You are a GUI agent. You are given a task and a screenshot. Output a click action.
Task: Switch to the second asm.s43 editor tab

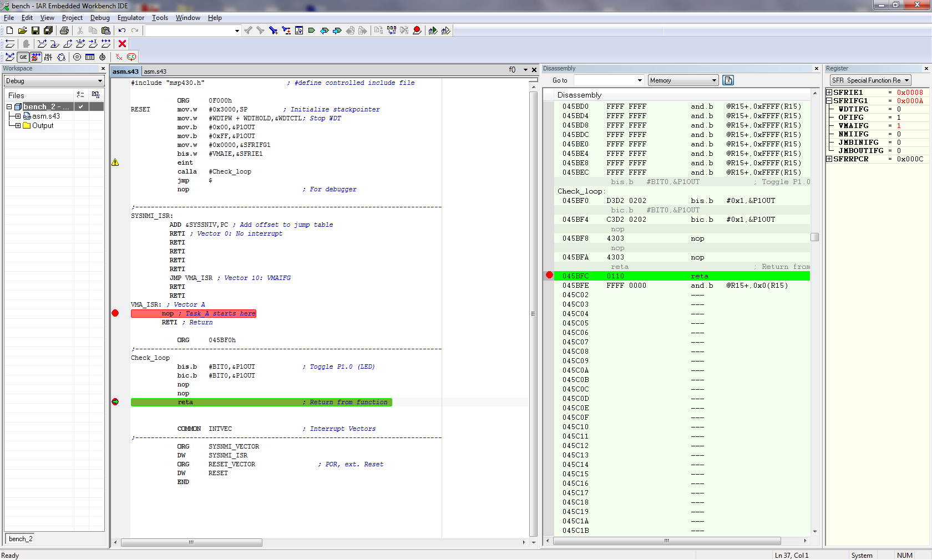click(155, 72)
